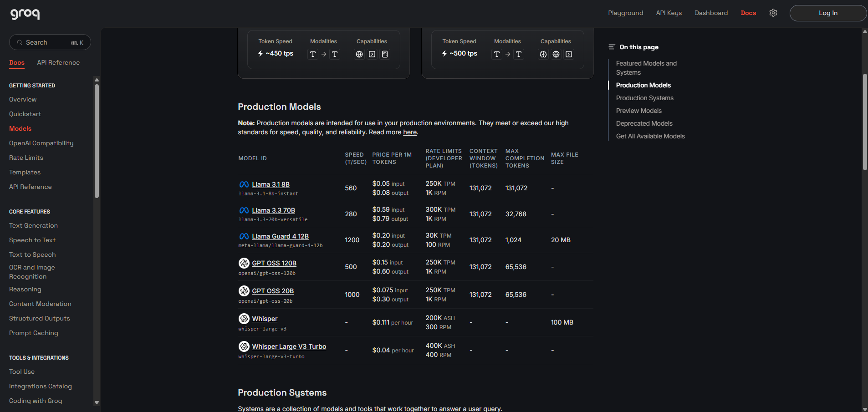Open the settings gear icon
Image resolution: width=868 pixels, height=412 pixels.
click(773, 13)
